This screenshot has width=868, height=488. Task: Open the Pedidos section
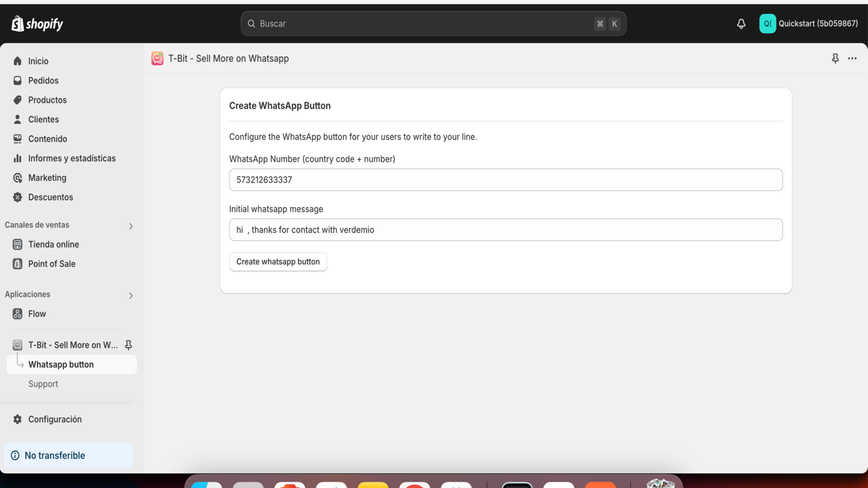43,81
